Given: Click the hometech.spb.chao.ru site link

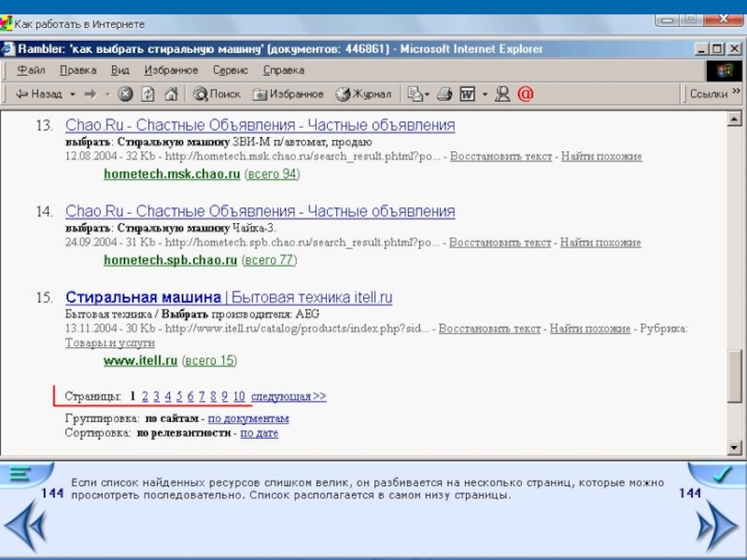Looking at the screenshot, I should coord(171,260).
